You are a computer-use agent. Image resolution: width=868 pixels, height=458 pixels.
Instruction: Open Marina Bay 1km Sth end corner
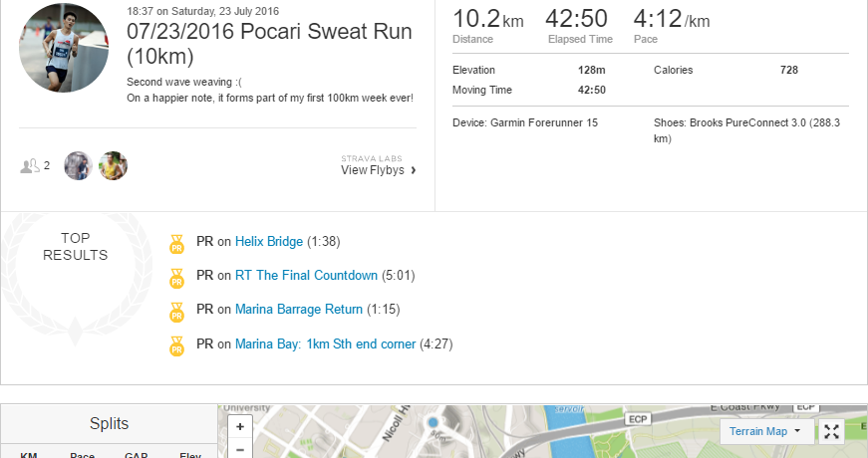pos(326,344)
